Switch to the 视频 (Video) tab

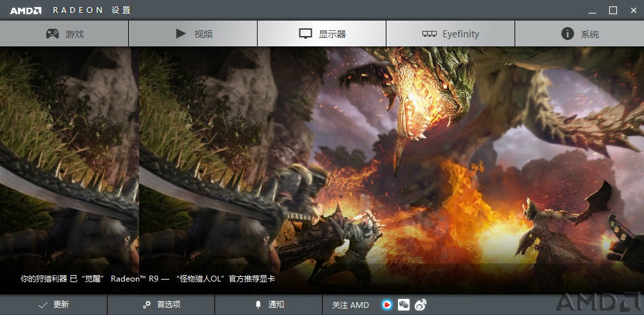(x=193, y=33)
